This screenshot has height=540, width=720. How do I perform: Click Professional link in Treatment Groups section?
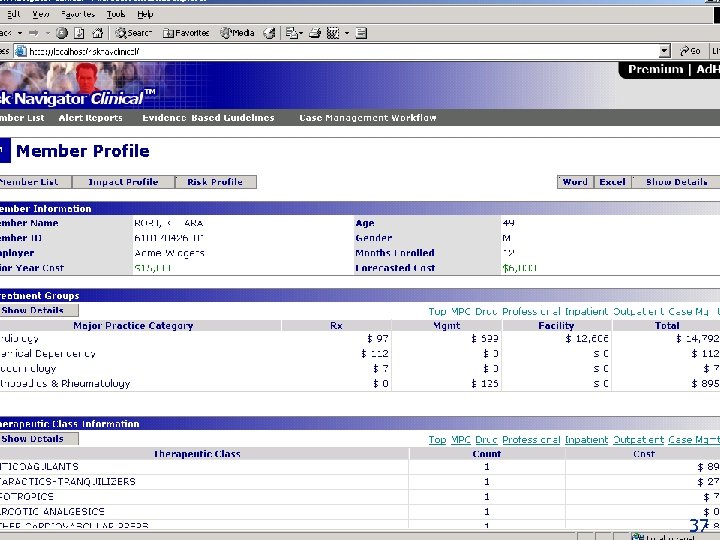click(x=531, y=312)
